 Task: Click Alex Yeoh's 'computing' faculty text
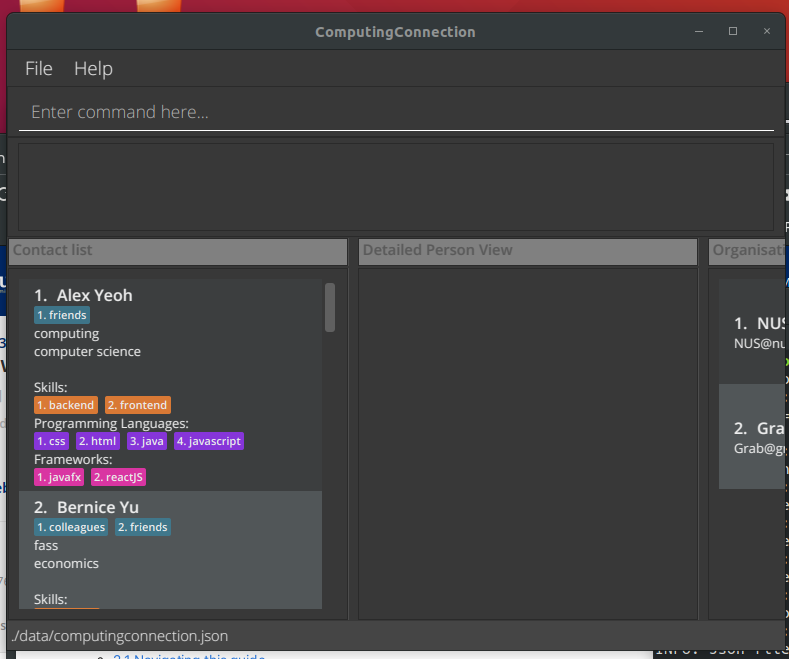click(x=66, y=334)
